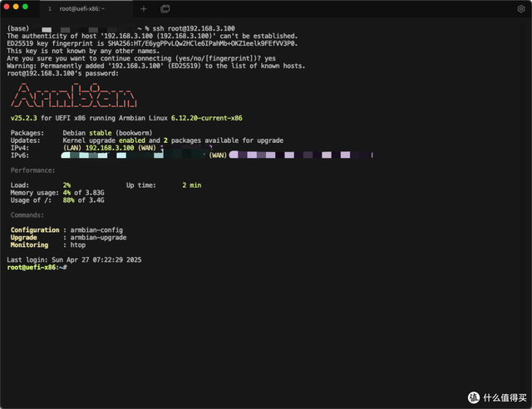
Task: Click 'Debian stable (bookworm)' packages text
Action: coord(107,133)
